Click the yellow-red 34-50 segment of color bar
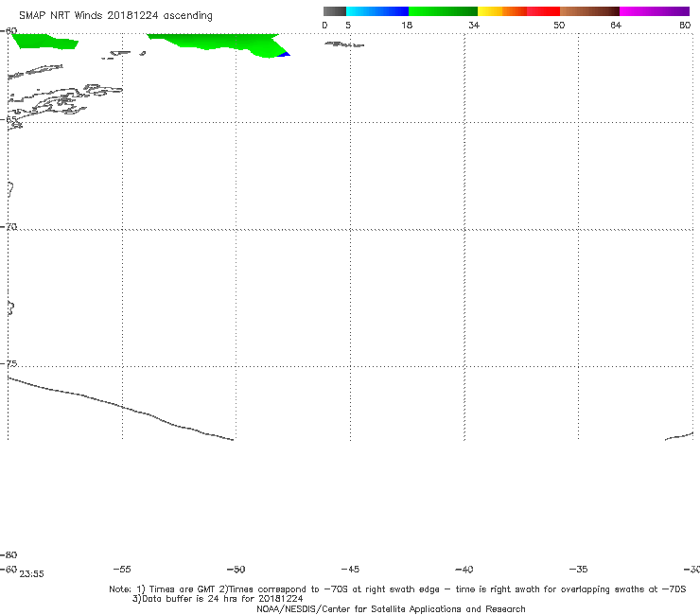Image resolution: width=700 pixels, height=615 pixels. click(518, 11)
